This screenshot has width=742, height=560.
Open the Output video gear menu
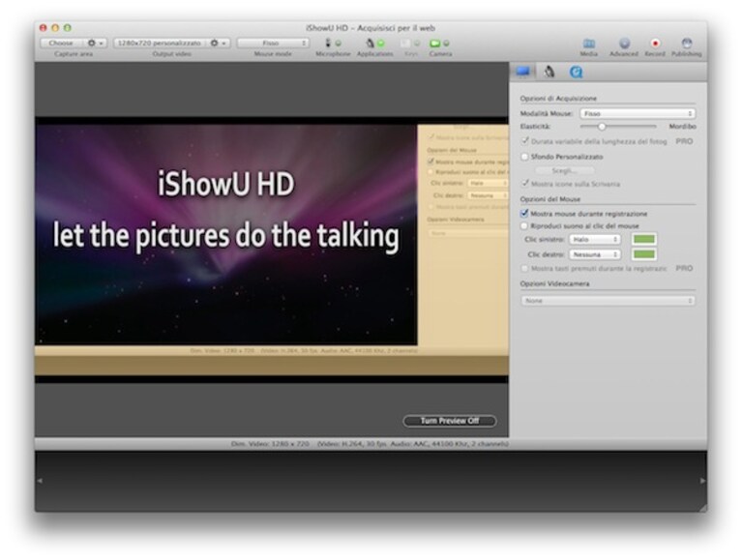219,44
